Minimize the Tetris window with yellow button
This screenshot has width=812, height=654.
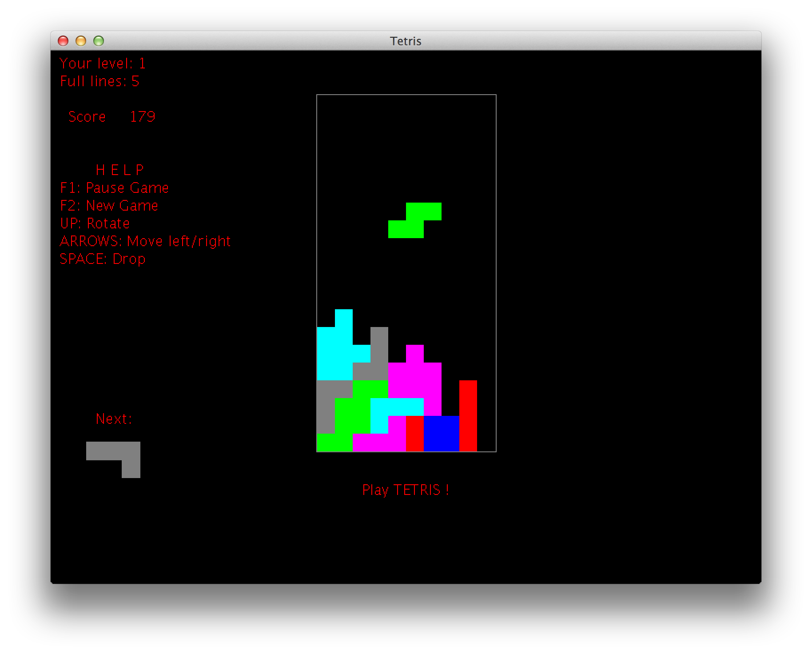pyautogui.click(x=81, y=41)
